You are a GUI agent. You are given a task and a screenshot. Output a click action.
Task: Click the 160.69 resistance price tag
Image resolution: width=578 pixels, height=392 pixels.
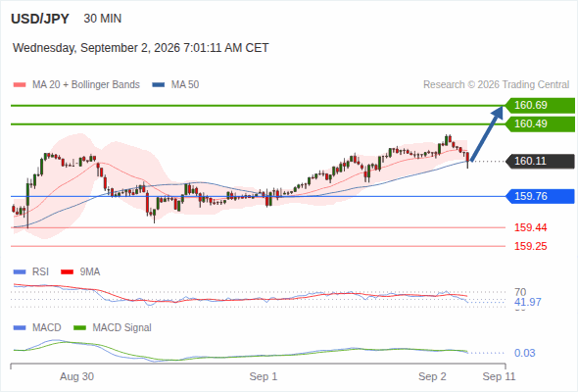tap(540, 106)
